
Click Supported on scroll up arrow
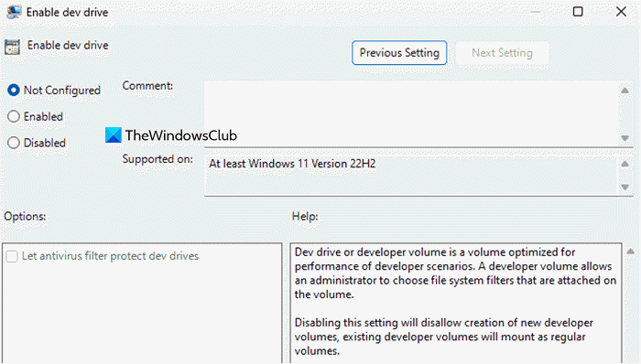click(x=625, y=164)
